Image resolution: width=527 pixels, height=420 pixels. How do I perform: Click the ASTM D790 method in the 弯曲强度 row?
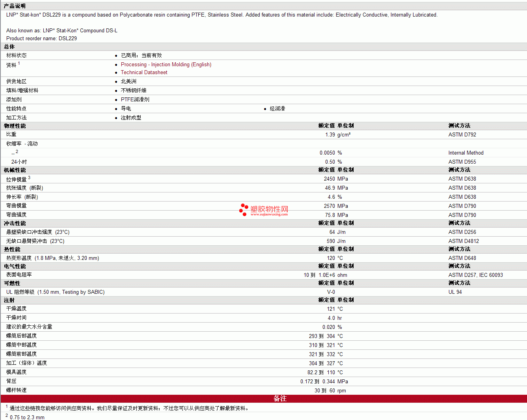pyautogui.click(x=462, y=215)
